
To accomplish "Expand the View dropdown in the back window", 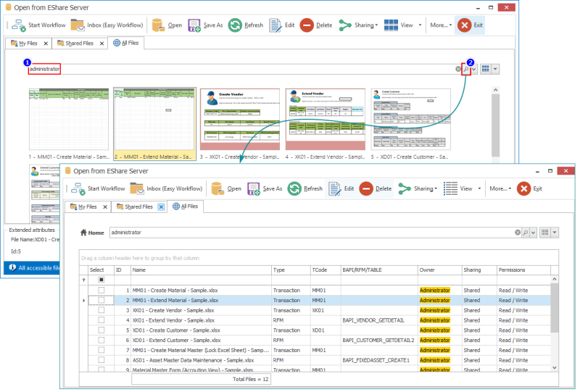I will point(420,25).
